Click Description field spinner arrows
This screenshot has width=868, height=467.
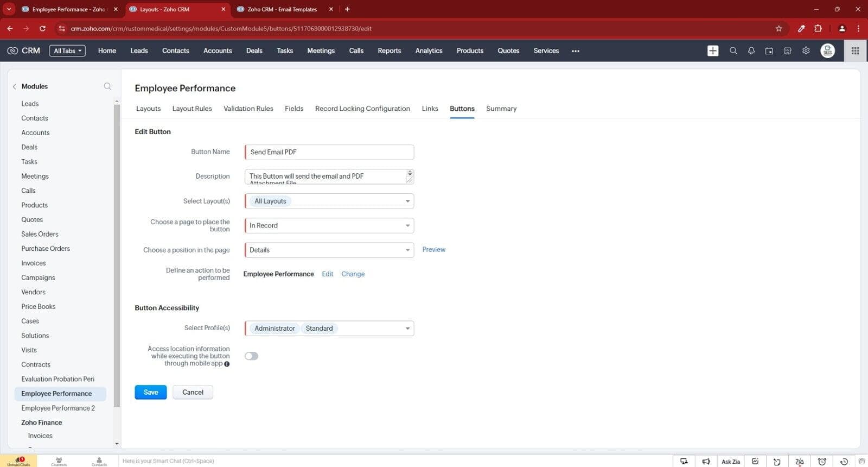click(x=410, y=173)
